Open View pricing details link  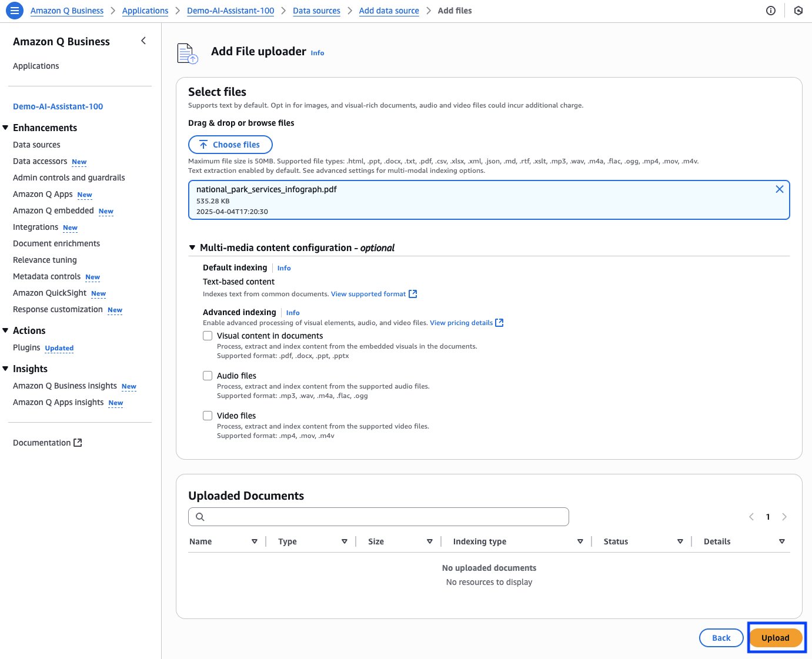(461, 323)
